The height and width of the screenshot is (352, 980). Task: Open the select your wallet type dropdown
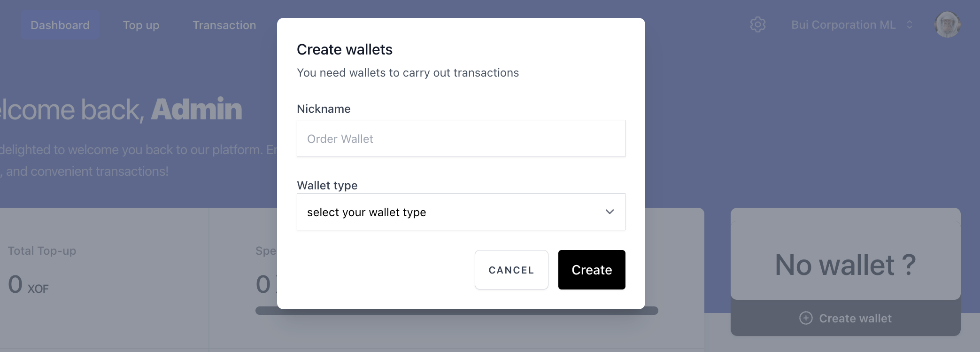[x=461, y=211]
